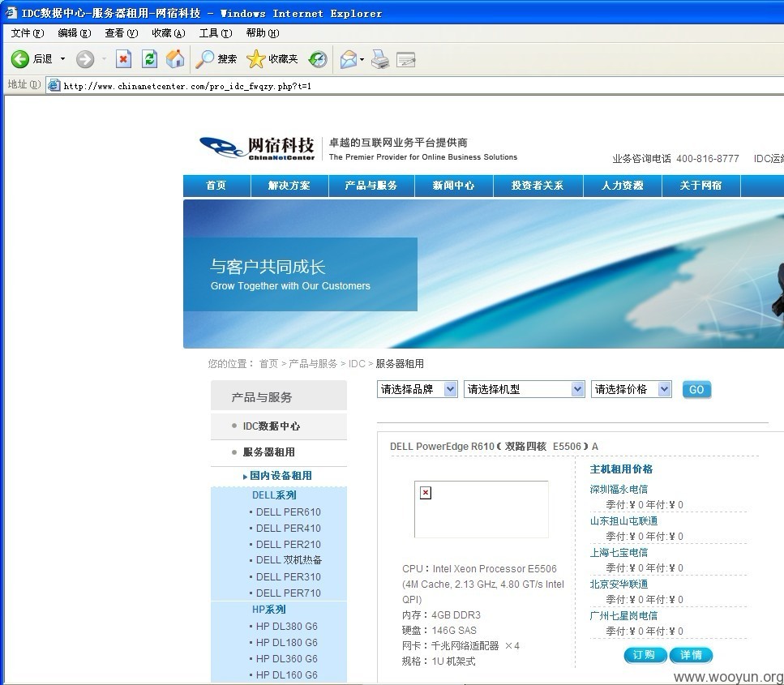Click the GO filter button
The width and height of the screenshot is (784, 685).
696,389
